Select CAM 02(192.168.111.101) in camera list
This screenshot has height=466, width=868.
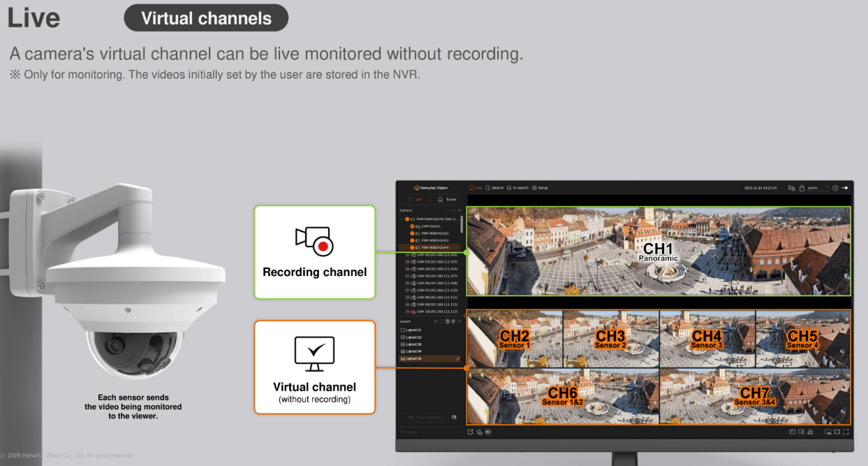click(432, 255)
